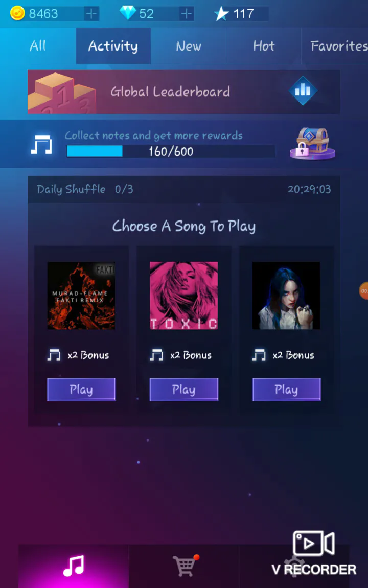The width and height of the screenshot is (368, 588).
Task: Open the Global Leaderboard banner
Action: [x=184, y=91]
